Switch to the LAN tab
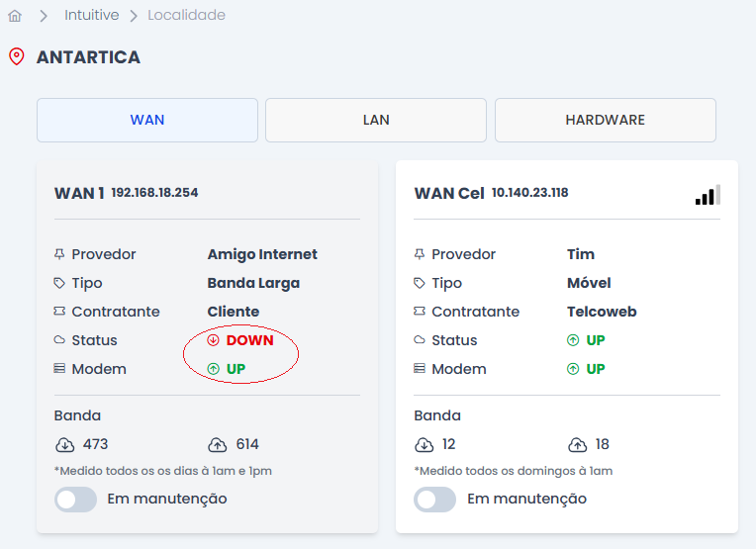Screen dimensions: 756x549 (x=376, y=120)
